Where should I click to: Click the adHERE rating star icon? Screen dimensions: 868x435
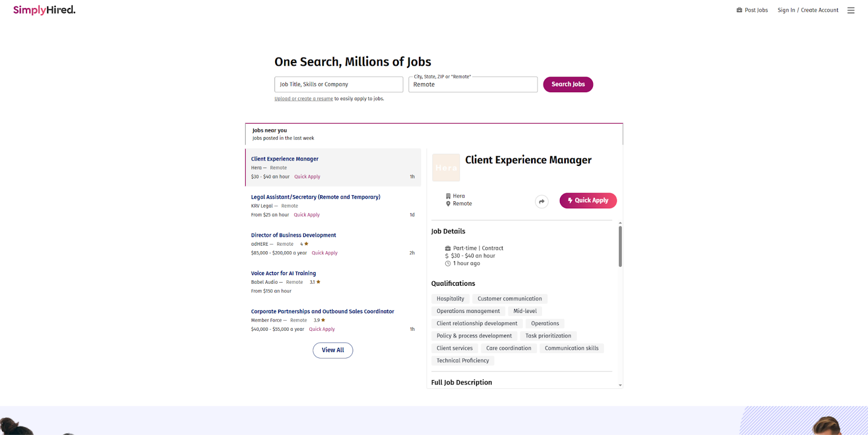tap(307, 244)
